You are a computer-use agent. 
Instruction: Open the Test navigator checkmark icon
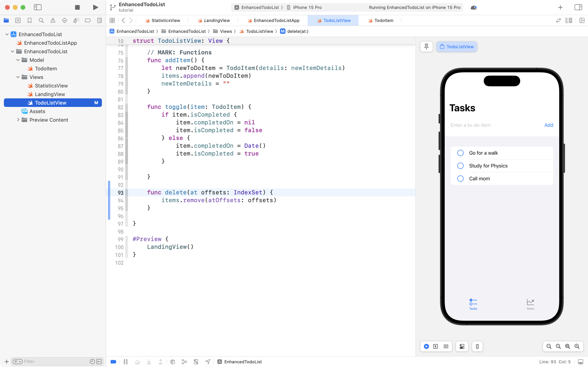coord(64,20)
